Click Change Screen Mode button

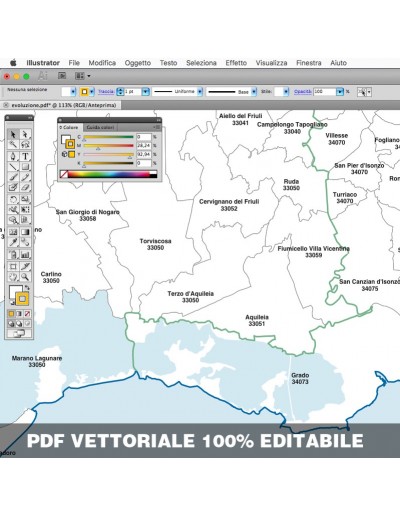(x=19, y=333)
